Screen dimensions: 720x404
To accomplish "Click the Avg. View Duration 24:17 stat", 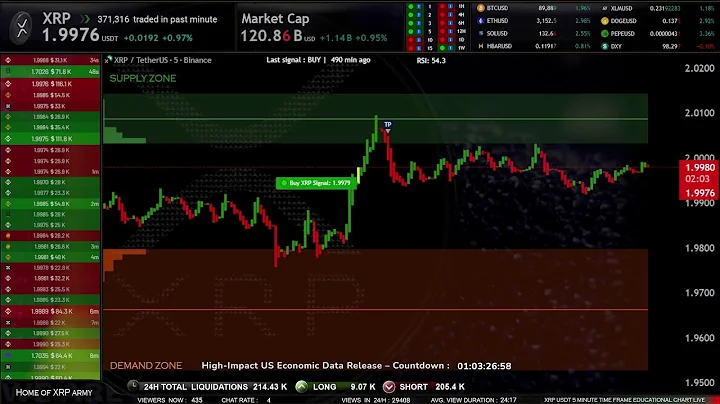I will [x=473, y=400].
